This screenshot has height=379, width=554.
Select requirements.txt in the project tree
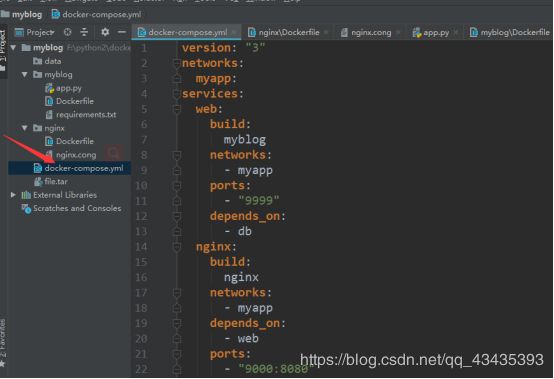tap(86, 115)
